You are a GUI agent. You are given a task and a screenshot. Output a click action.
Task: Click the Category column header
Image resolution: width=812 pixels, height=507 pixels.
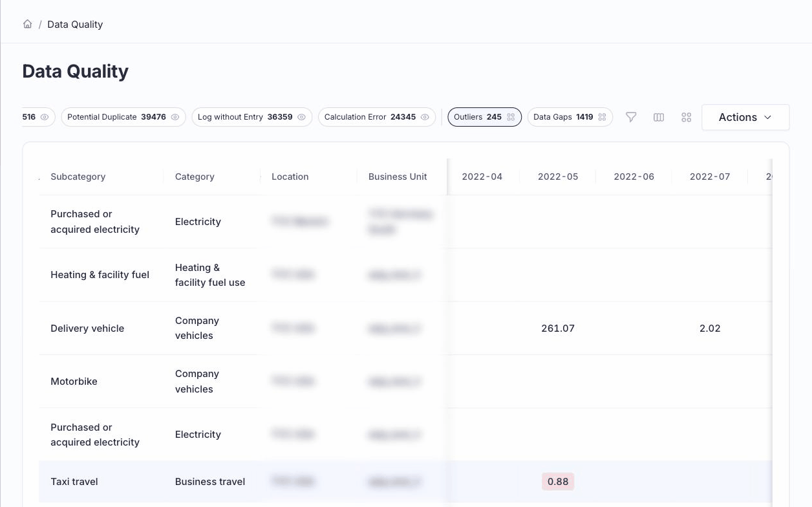pyautogui.click(x=195, y=177)
